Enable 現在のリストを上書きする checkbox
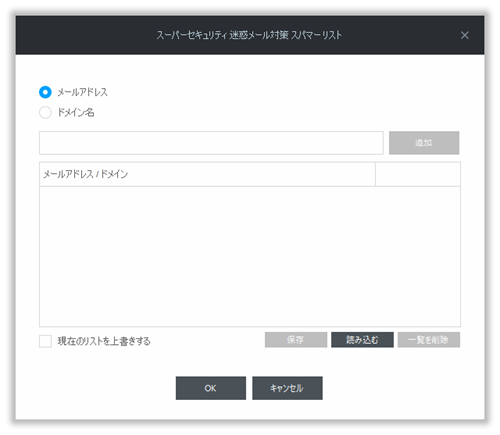Image resolution: width=500 pixels, height=435 pixels. click(45, 341)
